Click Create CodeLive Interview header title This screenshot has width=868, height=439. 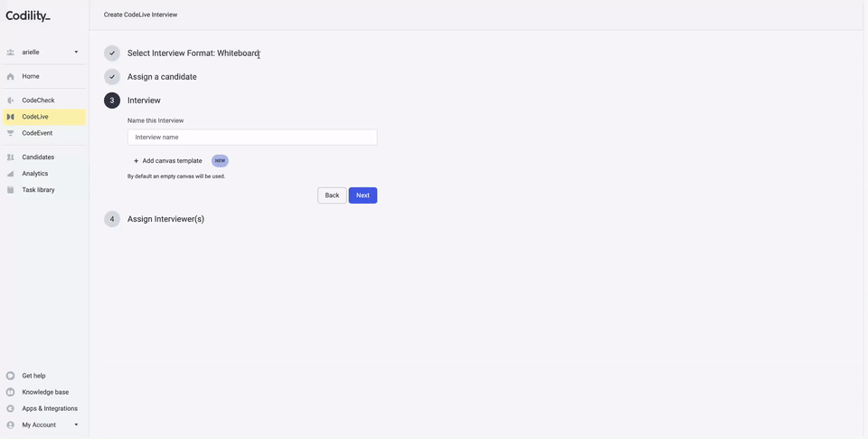(141, 15)
